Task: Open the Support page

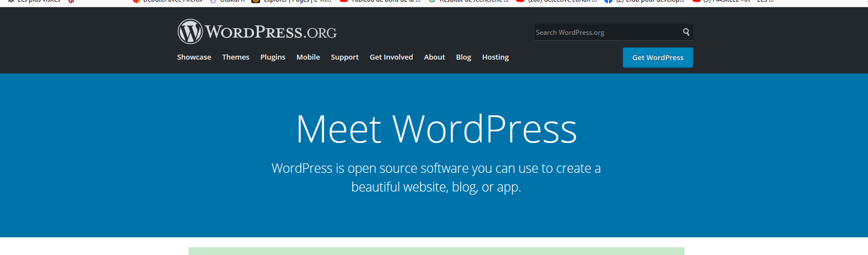Action: click(344, 57)
